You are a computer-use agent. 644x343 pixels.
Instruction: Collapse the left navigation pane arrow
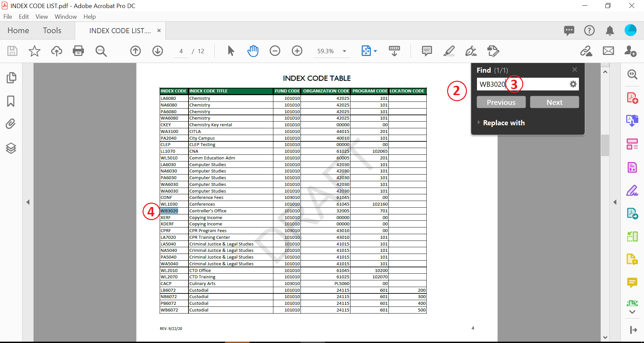[28, 202]
